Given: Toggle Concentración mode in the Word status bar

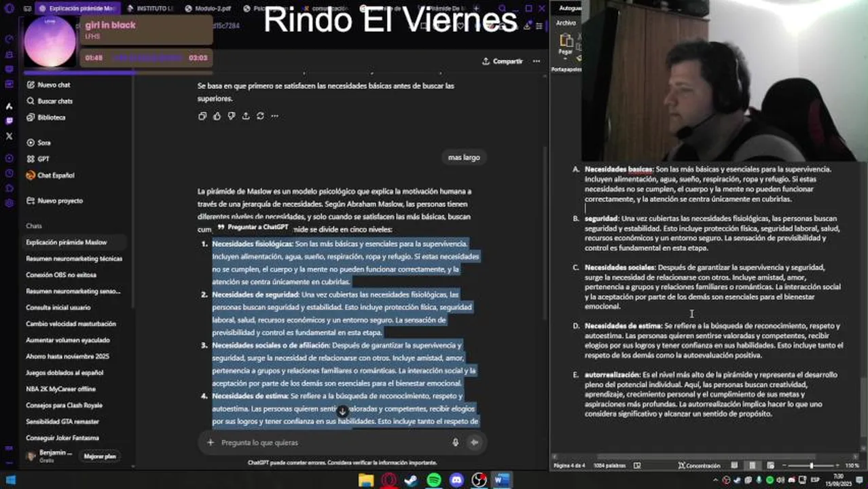Looking at the screenshot, I should click(699, 466).
